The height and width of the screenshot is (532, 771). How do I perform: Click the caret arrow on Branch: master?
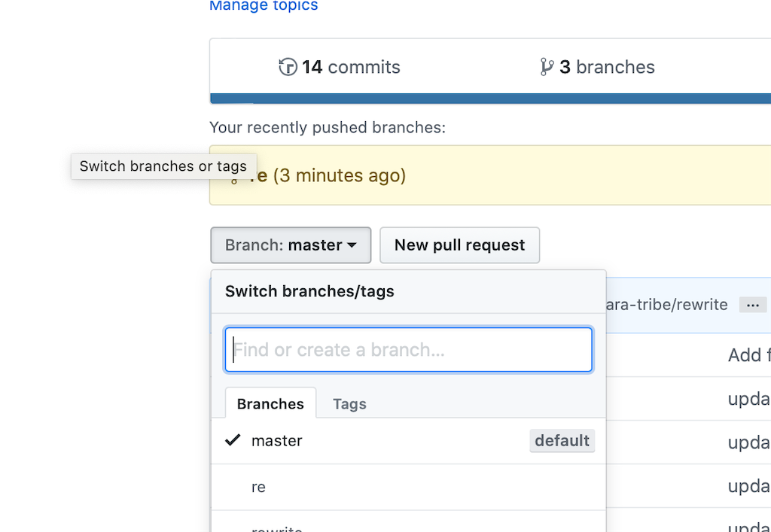click(352, 245)
